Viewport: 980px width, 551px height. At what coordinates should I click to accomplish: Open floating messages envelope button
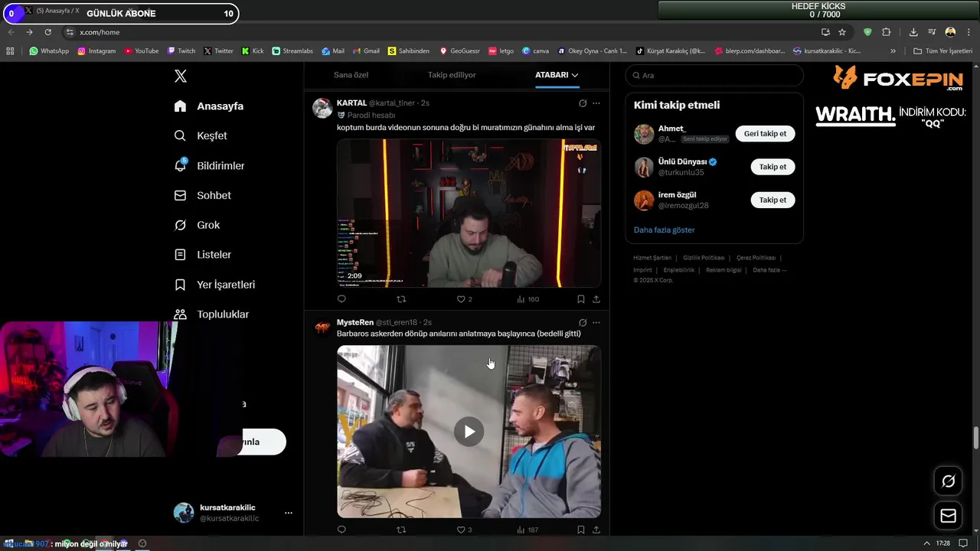(948, 516)
